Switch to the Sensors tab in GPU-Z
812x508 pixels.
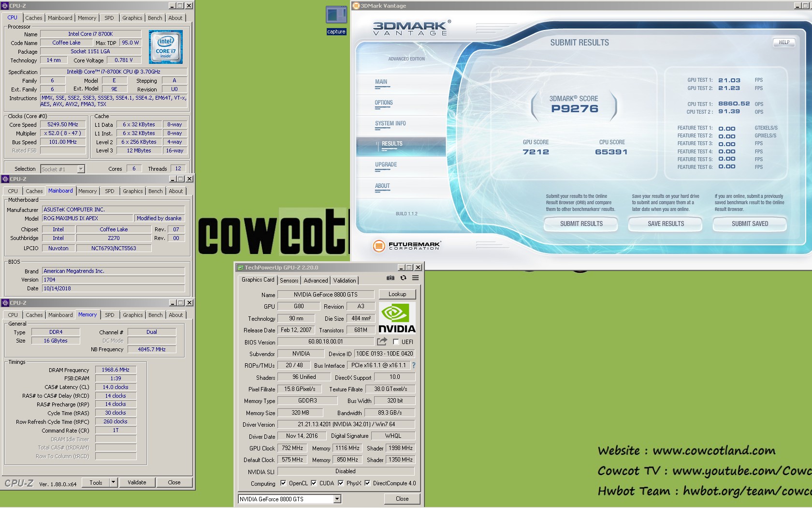coord(289,281)
